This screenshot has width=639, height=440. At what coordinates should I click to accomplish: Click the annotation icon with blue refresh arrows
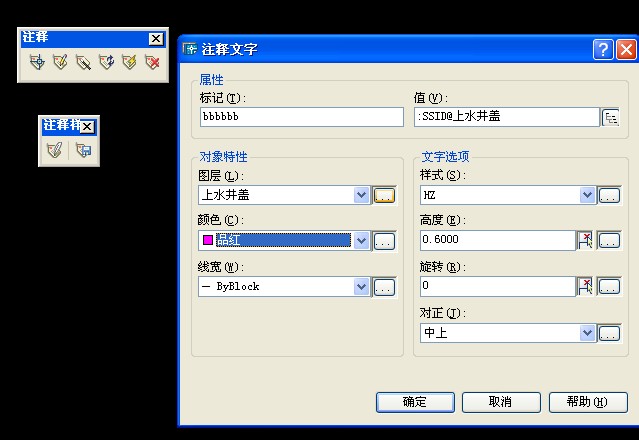point(106,62)
